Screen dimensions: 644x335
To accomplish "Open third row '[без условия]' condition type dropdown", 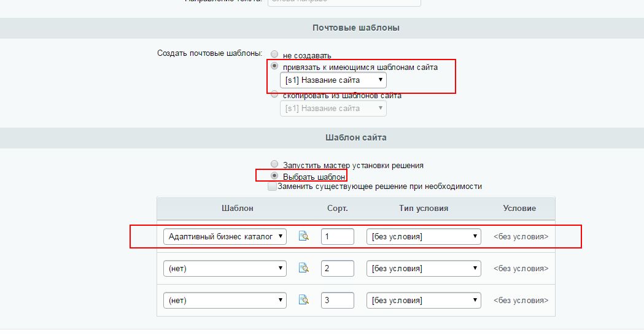I will (x=423, y=301).
